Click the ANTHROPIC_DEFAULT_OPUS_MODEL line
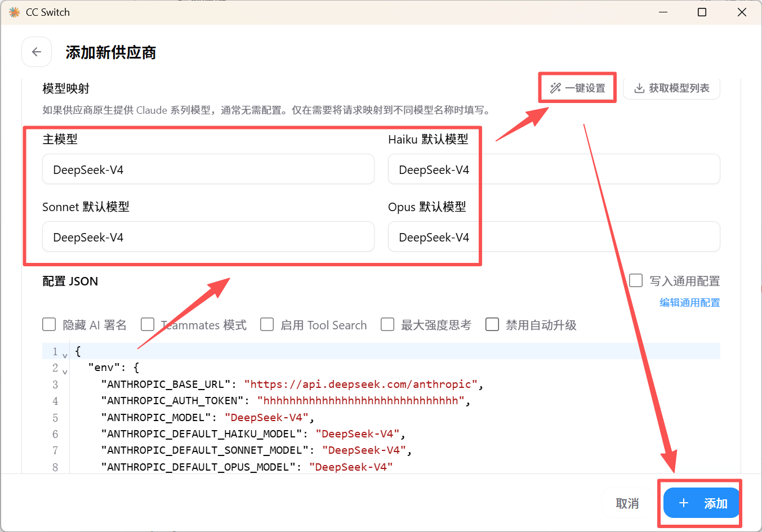The width and height of the screenshot is (762, 532). 247,467
